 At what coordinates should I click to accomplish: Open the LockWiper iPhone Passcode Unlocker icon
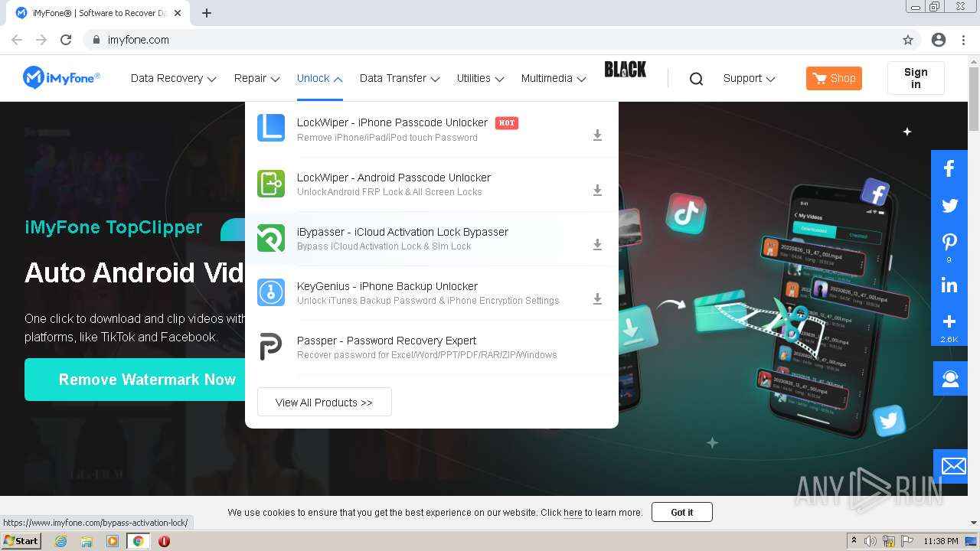271,129
